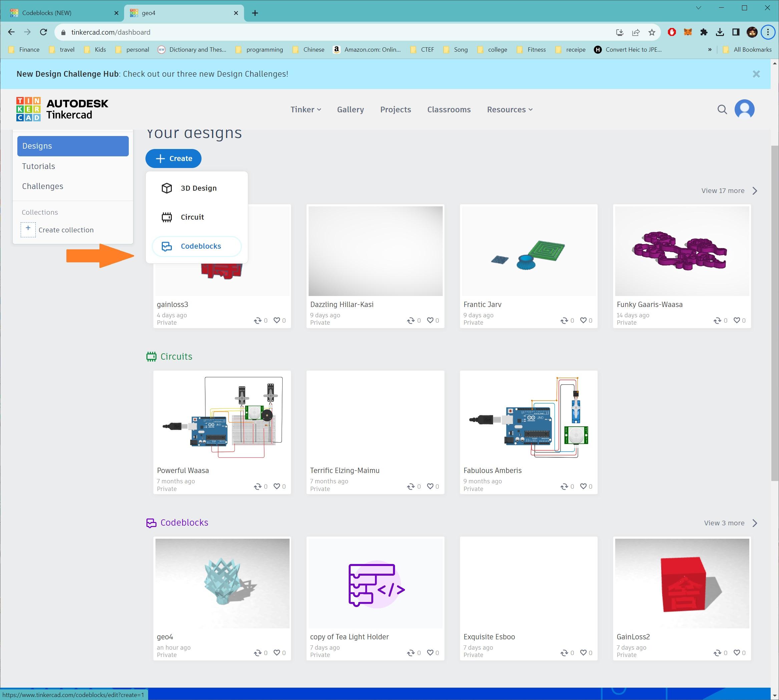779x700 pixels.
Task: Open the user profile avatar
Action: pyautogui.click(x=744, y=110)
